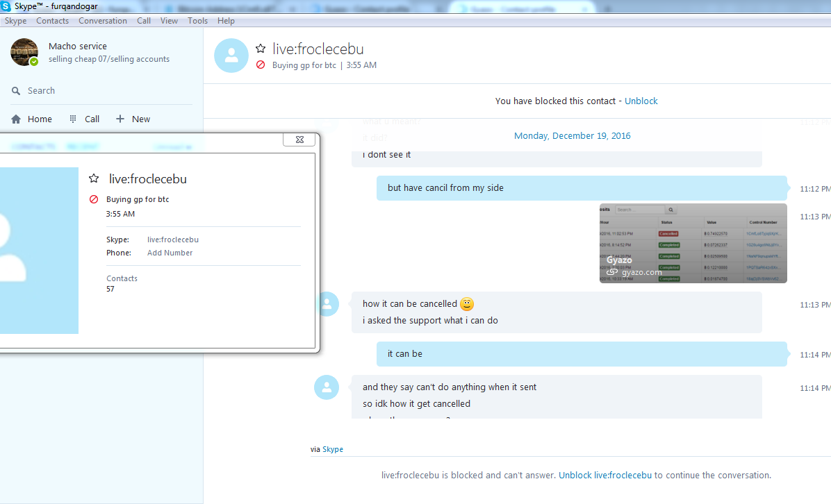Click the 'it can be' message bubble

click(582, 354)
